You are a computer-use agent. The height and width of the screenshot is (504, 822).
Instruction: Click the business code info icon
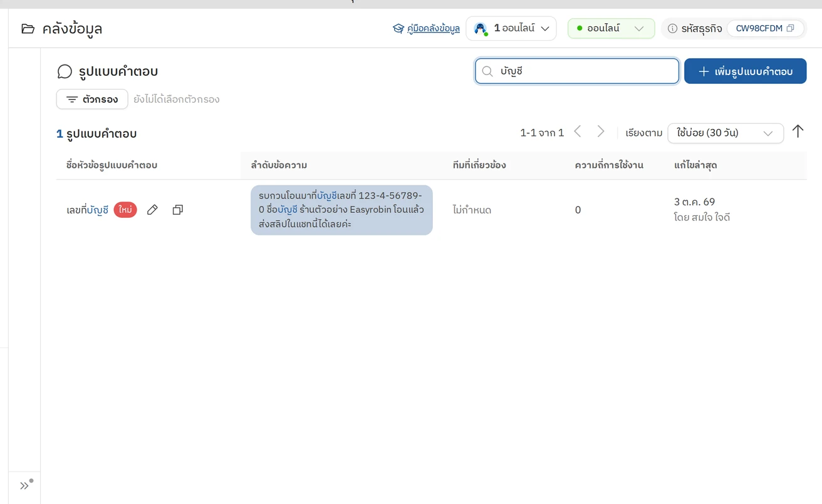point(672,28)
